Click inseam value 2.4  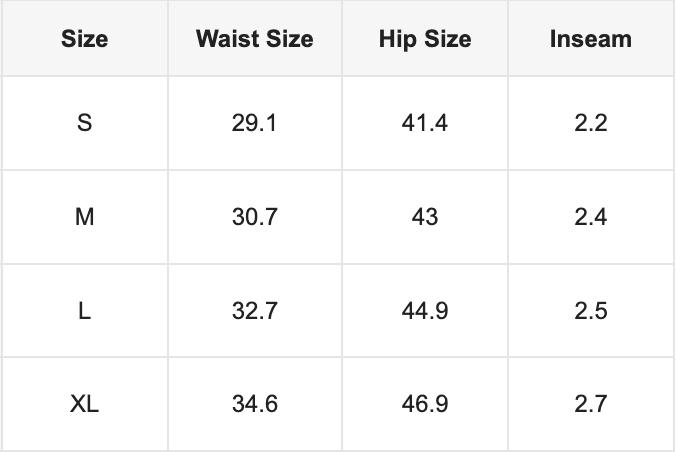point(591,217)
